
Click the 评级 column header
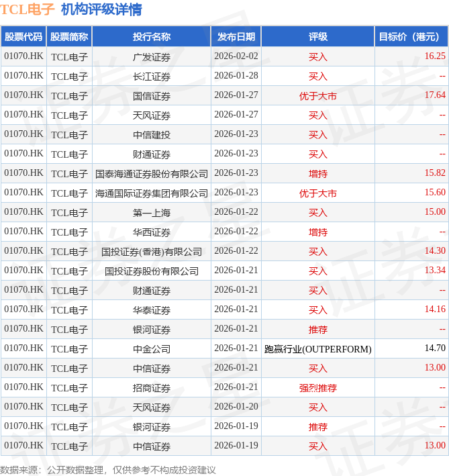318,37
